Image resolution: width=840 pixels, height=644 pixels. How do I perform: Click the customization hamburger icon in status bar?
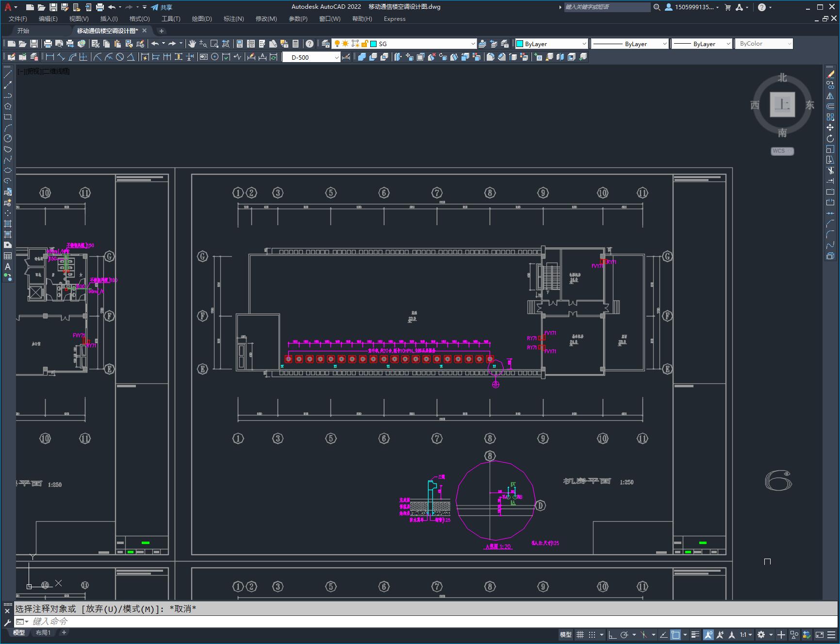[x=832, y=634]
